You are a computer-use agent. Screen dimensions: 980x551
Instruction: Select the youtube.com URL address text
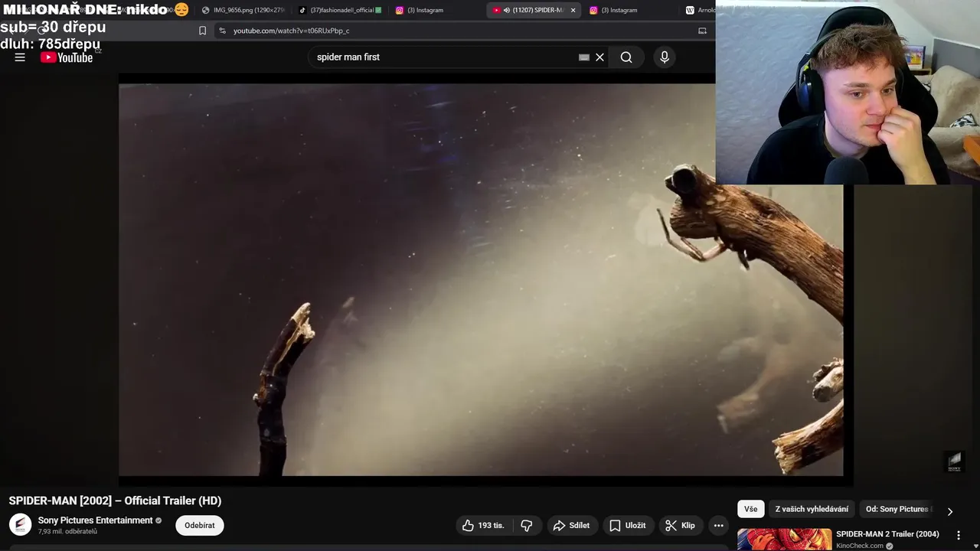(x=292, y=31)
